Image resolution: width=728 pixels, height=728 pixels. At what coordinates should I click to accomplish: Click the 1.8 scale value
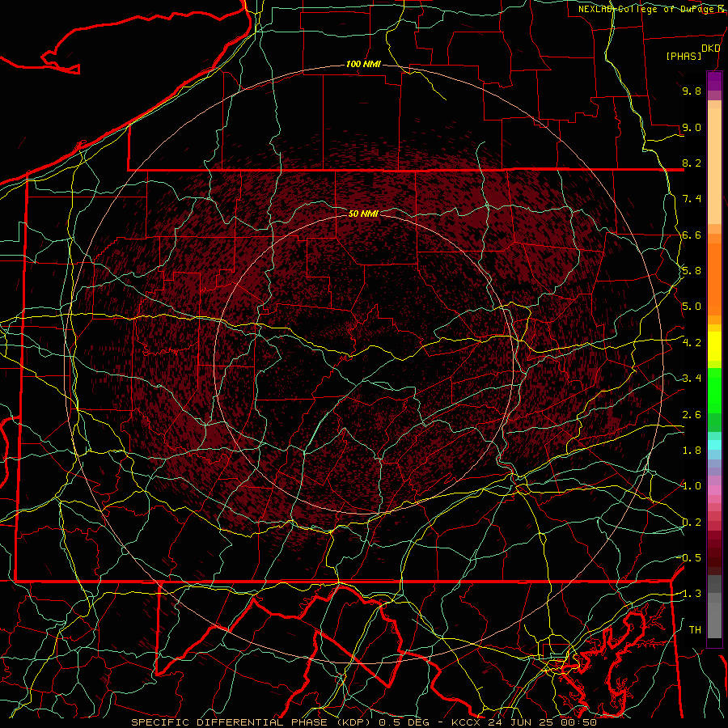[692, 451]
